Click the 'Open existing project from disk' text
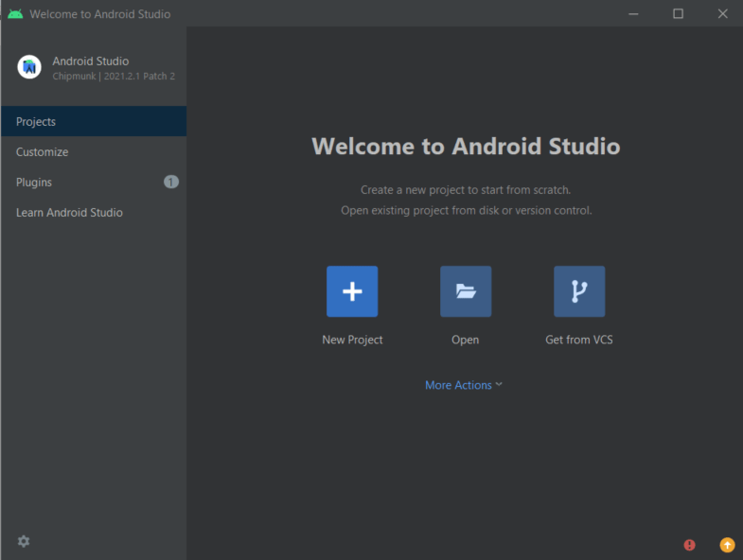This screenshot has width=743, height=560. coord(467,210)
